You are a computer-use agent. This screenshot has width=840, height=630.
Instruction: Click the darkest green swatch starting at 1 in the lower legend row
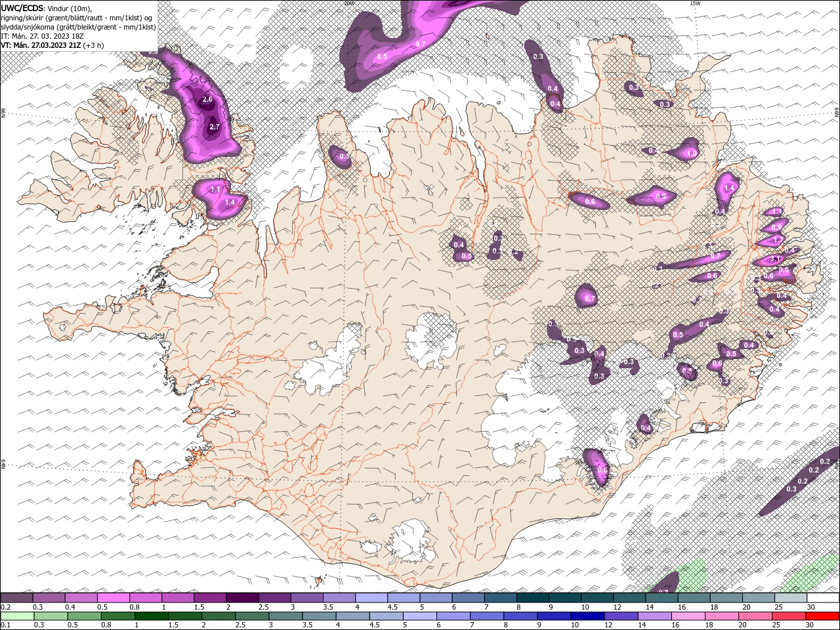pyautogui.click(x=151, y=616)
